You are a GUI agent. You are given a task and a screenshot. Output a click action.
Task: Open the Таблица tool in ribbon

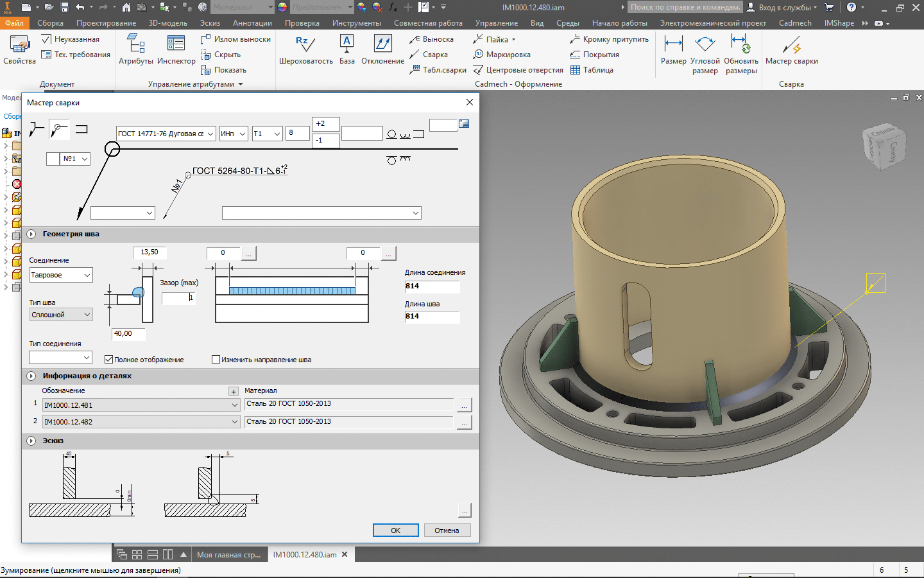592,70
